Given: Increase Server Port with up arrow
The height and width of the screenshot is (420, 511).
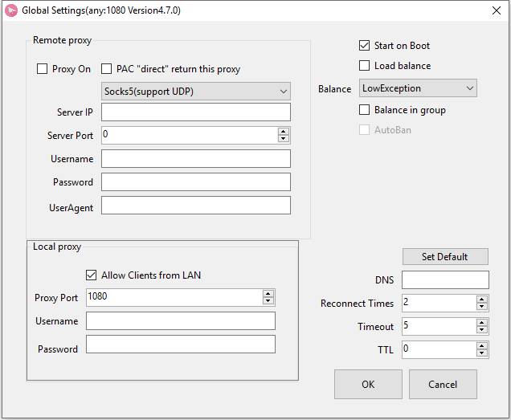Looking at the screenshot, I should pos(283,131).
